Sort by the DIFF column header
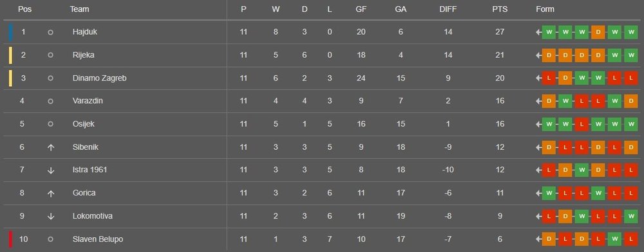Image resolution: width=644 pixels, height=252 pixels. tap(448, 9)
